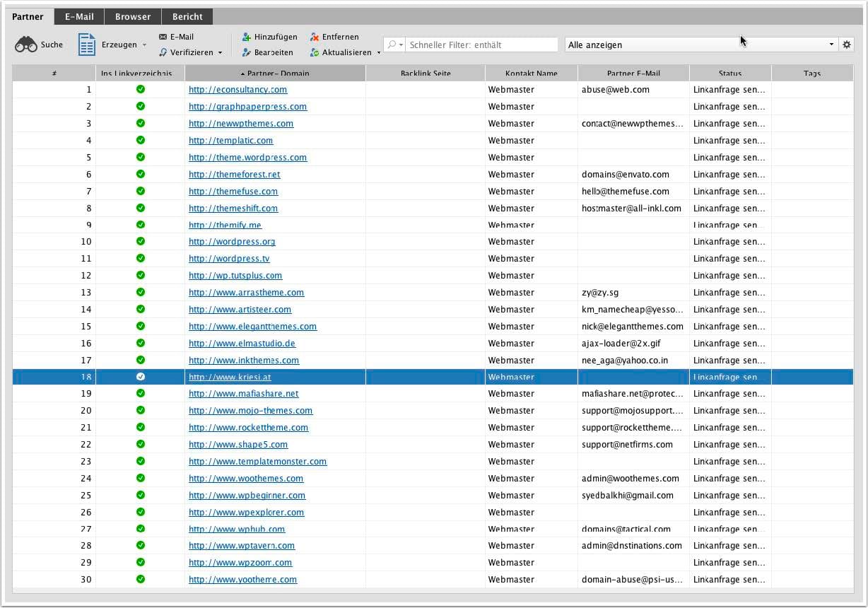Screen dimensions: 868x608
Task: Select the syedbalkhi@gmail.com email cell
Action: (633, 496)
